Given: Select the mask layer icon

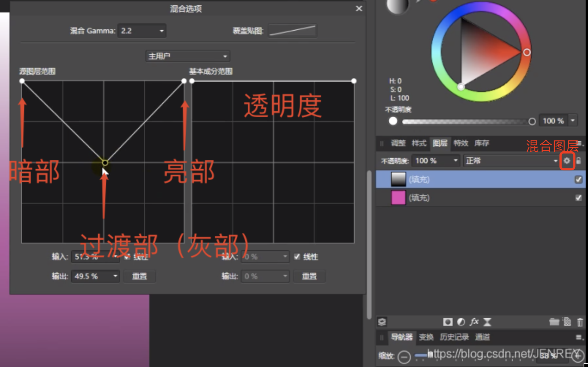Looking at the screenshot, I should click(448, 322).
